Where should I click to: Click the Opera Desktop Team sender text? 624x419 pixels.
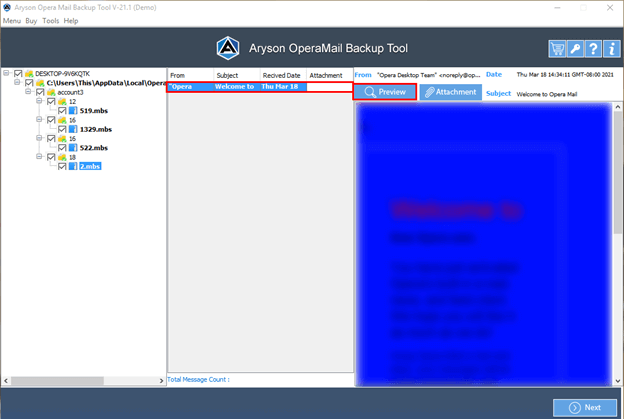pos(428,75)
